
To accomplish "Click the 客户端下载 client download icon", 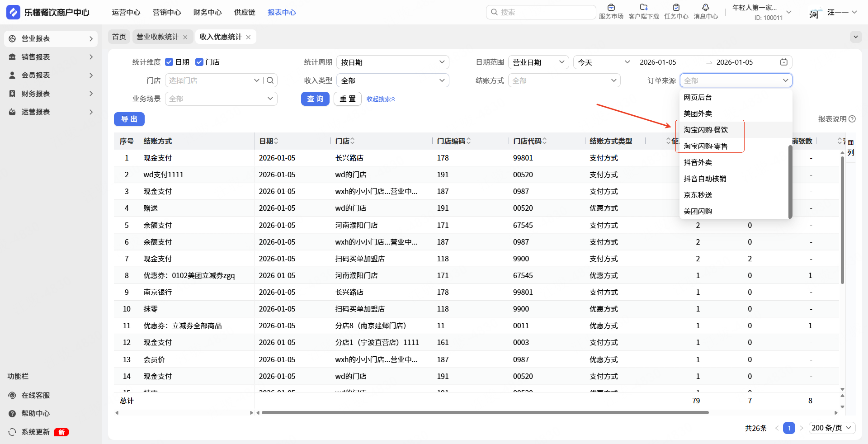I will tap(643, 8).
